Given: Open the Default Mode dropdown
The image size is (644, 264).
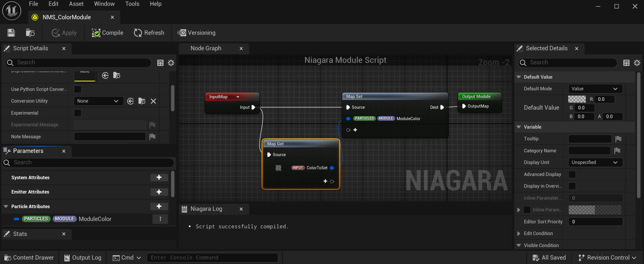Looking at the screenshot, I should point(595,89).
